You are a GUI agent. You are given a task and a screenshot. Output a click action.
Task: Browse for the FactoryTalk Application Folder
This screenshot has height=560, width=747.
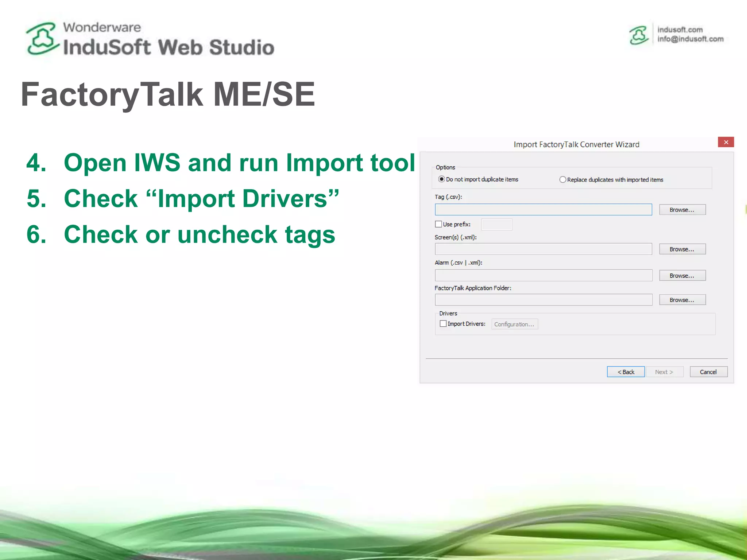point(682,300)
